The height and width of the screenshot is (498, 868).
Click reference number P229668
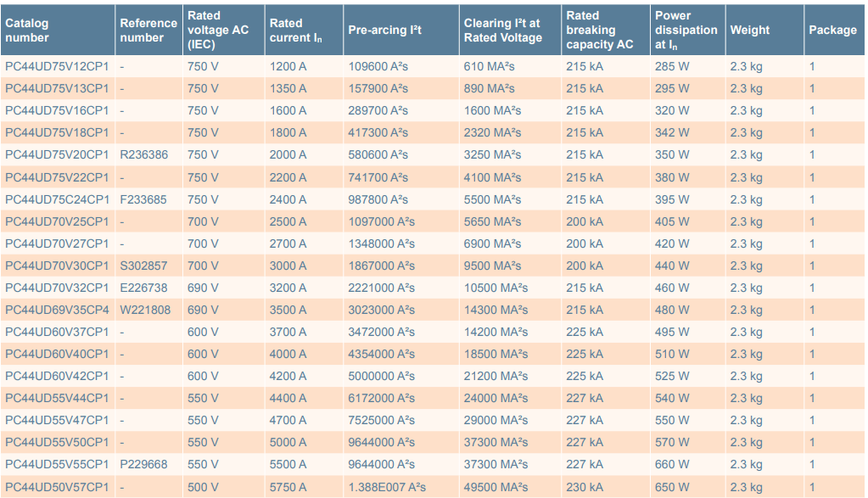point(144,465)
